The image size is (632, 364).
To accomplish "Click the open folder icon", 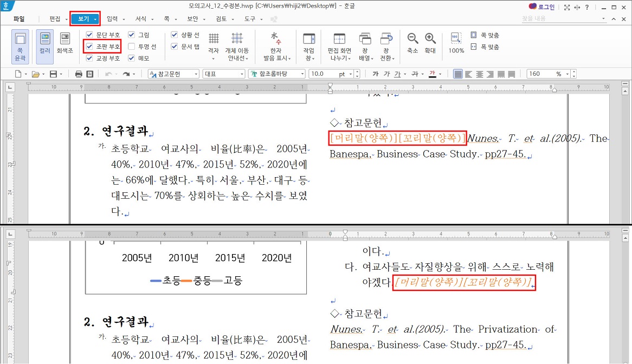I will coord(36,74).
